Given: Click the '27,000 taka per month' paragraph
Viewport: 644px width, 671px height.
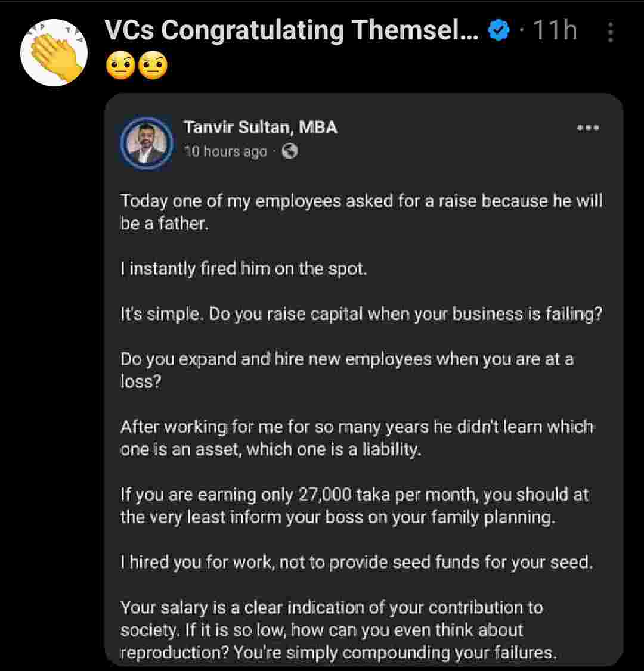Looking at the screenshot, I should click(x=354, y=506).
